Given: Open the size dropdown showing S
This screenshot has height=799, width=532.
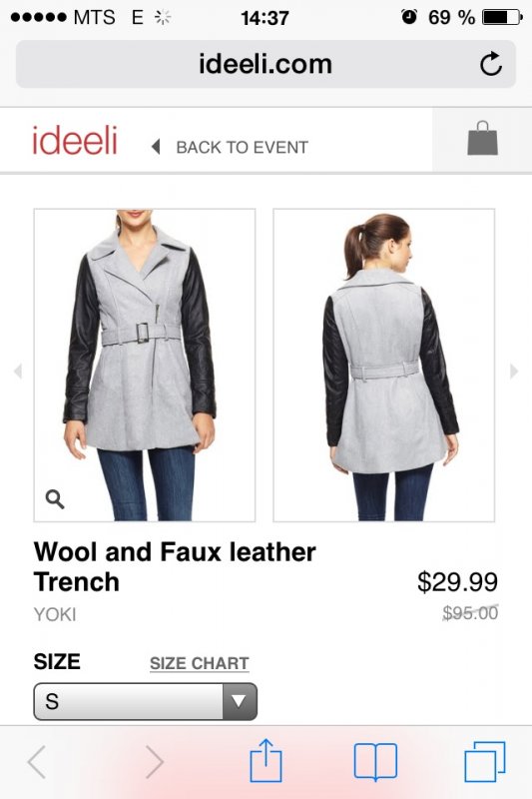Looking at the screenshot, I should pyautogui.click(x=145, y=702).
